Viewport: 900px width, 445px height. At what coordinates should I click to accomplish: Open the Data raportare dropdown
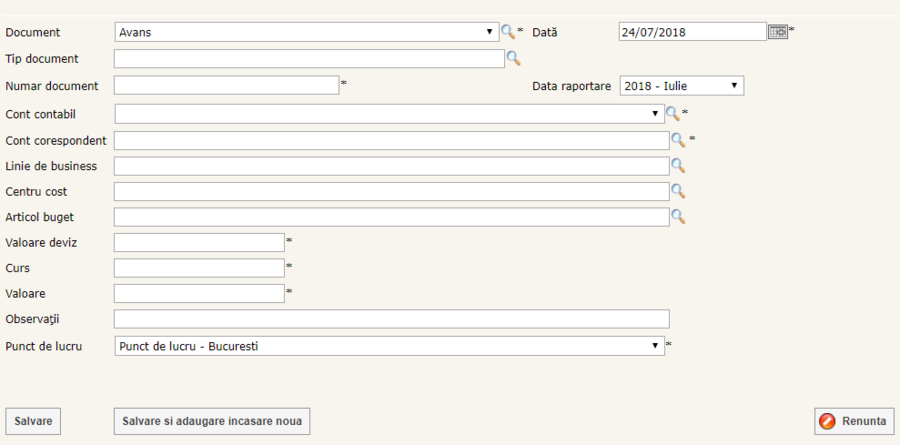click(681, 86)
